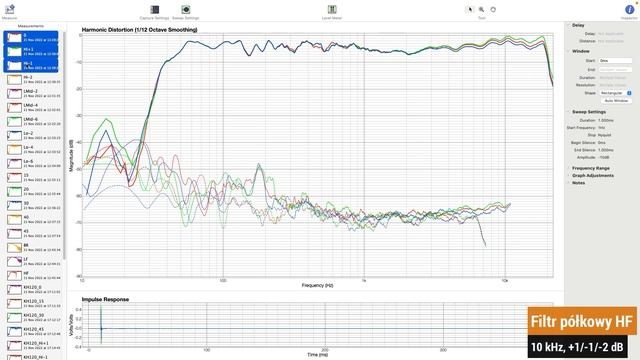This screenshot has width=640, height=360.
Task: Click the Harmonic Distortion graph title
Action: click(x=139, y=30)
